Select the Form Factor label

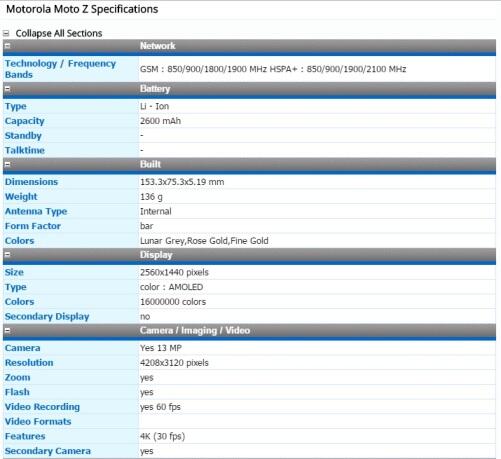(33, 226)
